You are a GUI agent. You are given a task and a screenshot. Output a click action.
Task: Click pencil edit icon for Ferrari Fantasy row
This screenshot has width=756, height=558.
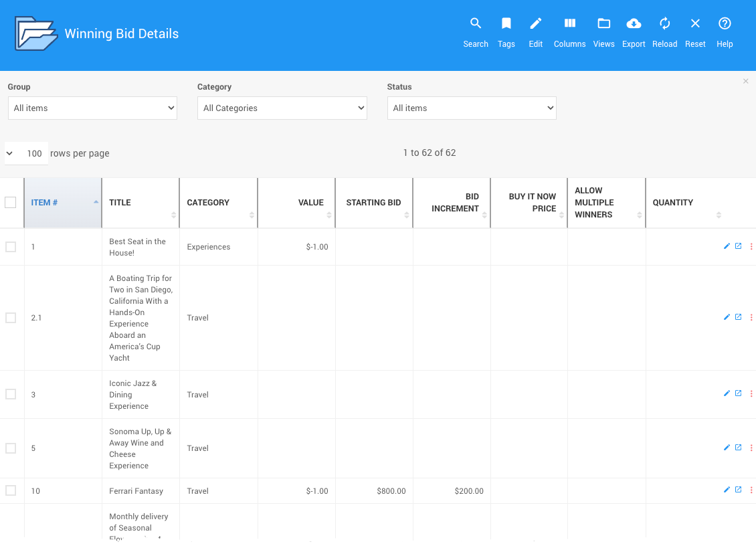(727, 490)
